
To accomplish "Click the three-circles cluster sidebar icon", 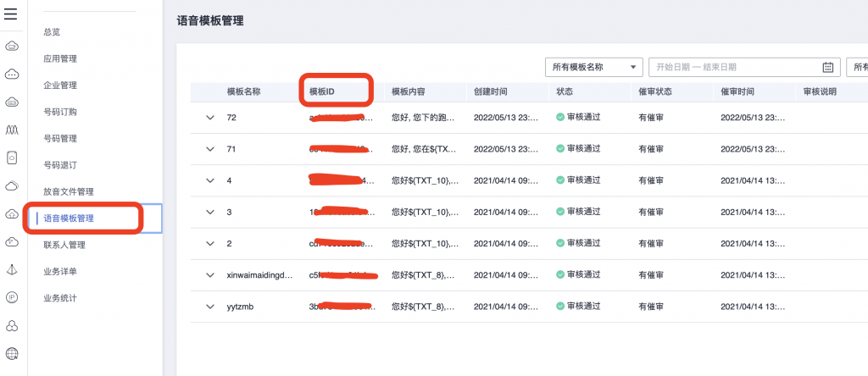I will pyautogui.click(x=12, y=326).
